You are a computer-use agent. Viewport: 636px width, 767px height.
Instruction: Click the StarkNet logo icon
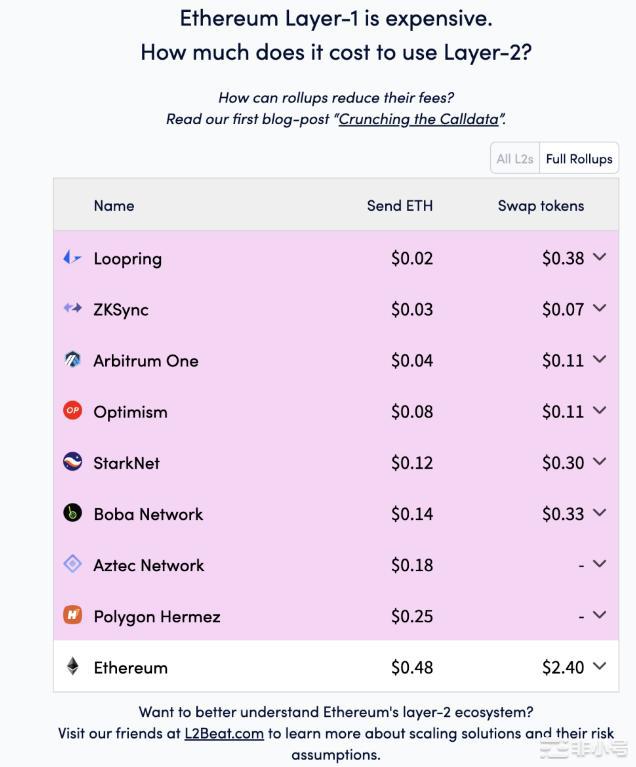[72, 462]
